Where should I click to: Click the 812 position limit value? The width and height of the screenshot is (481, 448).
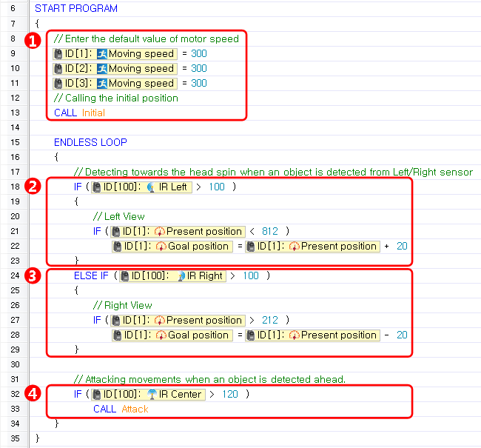coord(269,231)
